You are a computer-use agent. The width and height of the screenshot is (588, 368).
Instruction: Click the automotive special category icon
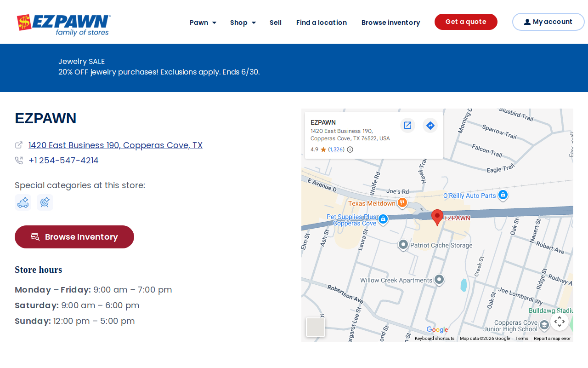click(23, 202)
